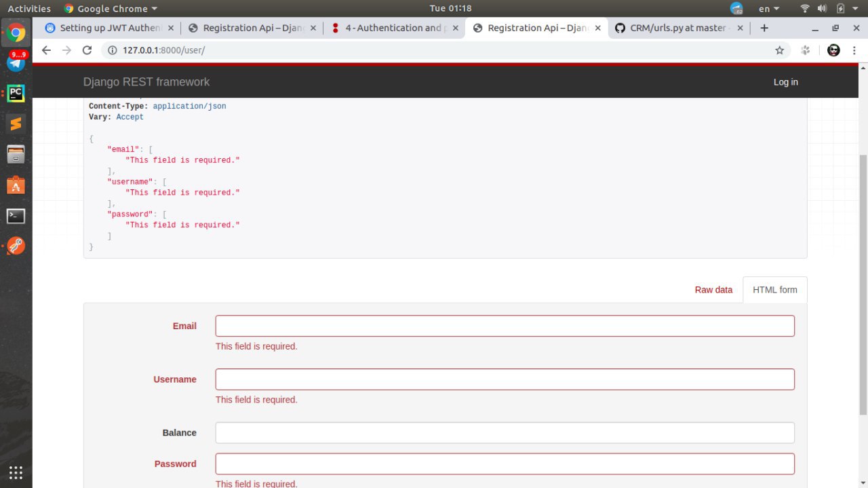Click the Username input field
Image resolution: width=868 pixels, height=488 pixels.
click(505, 379)
